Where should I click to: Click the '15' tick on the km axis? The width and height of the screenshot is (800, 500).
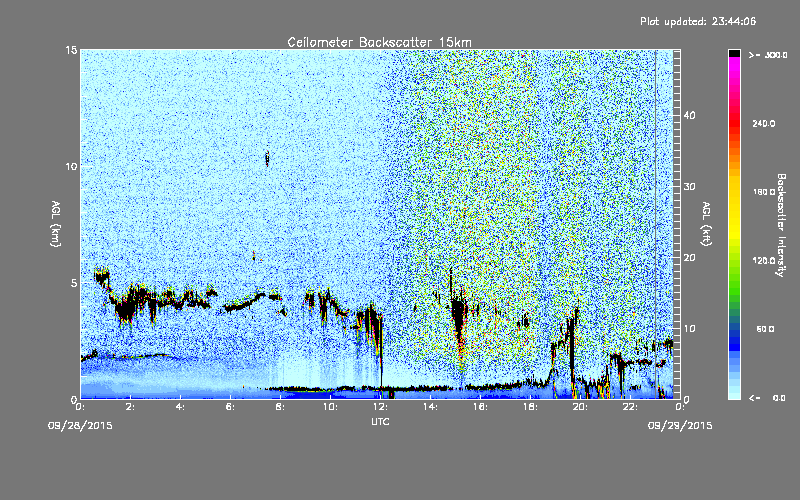click(x=71, y=50)
